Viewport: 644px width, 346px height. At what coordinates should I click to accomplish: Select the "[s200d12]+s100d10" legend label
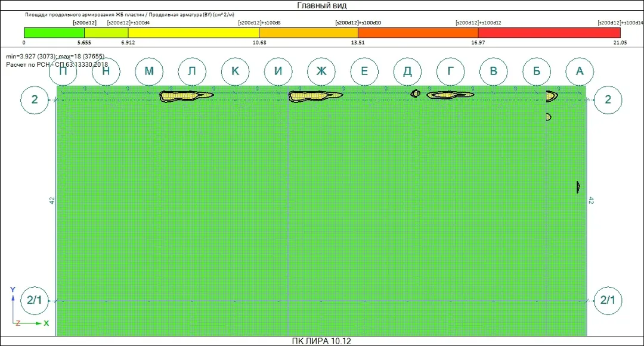point(358,23)
